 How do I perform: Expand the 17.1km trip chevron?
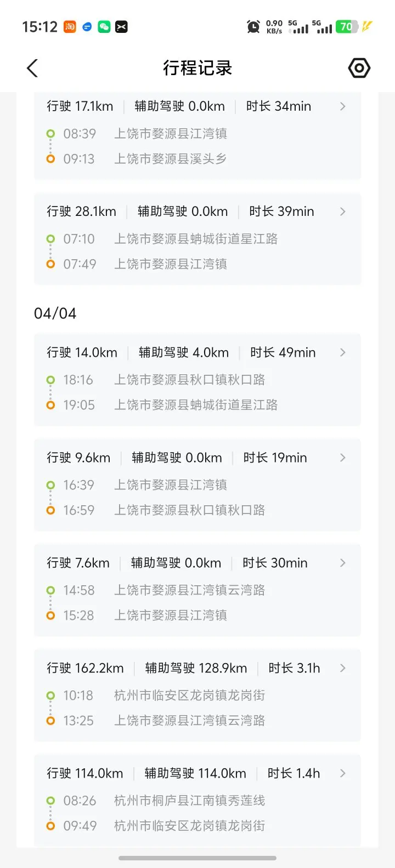[x=343, y=106]
